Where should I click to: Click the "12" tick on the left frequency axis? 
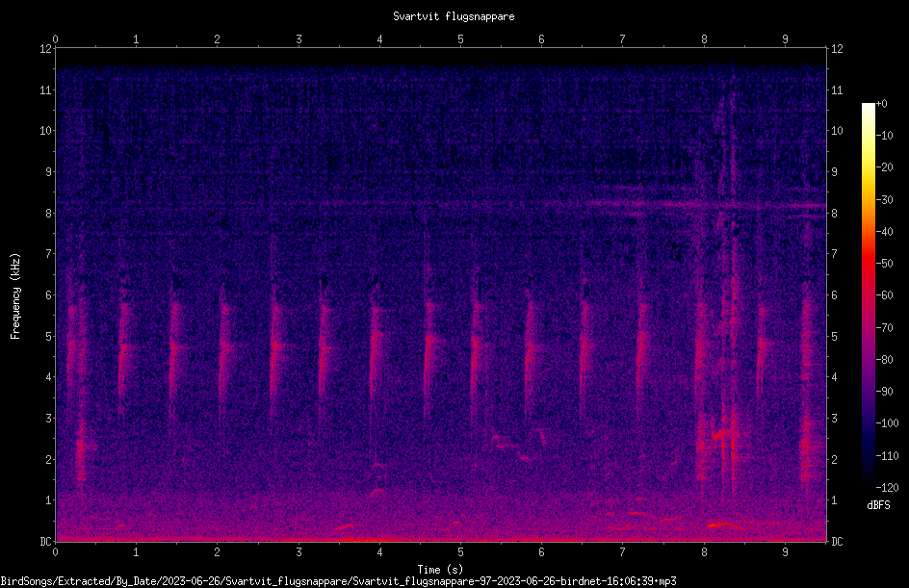click(45, 49)
